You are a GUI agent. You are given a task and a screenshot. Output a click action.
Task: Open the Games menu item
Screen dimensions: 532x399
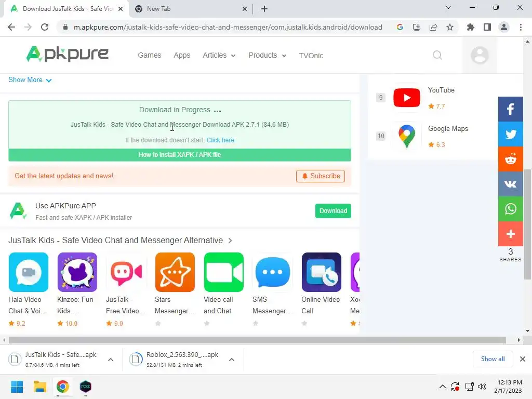[149, 55]
